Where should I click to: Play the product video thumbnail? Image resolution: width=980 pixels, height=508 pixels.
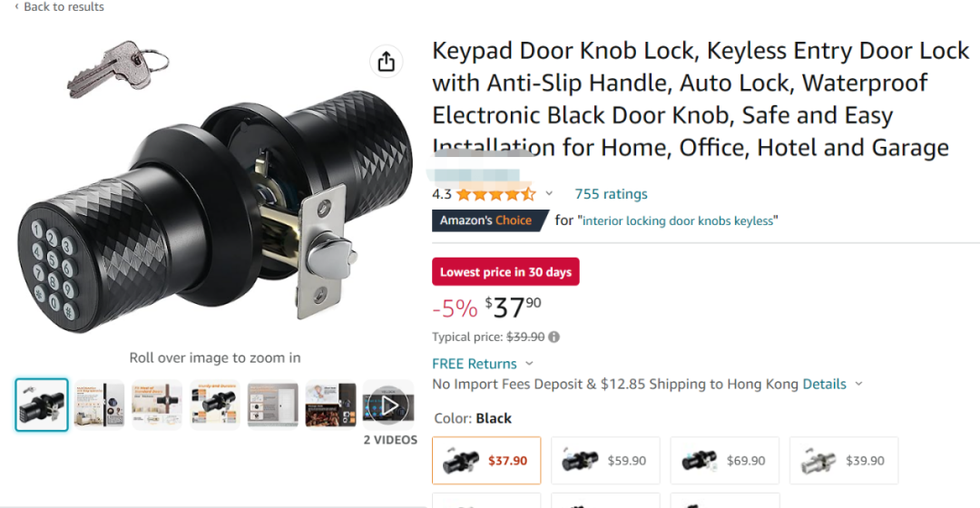(x=388, y=405)
